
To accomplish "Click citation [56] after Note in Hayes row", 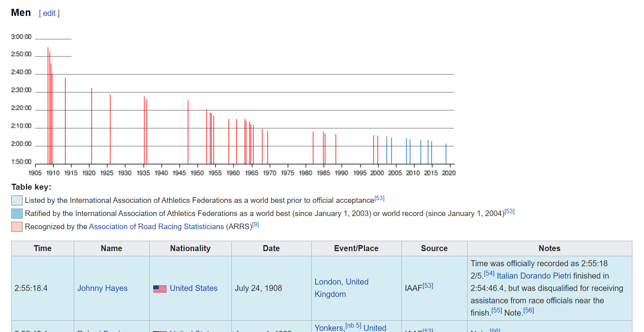I will pyautogui.click(x=529, y=310).
